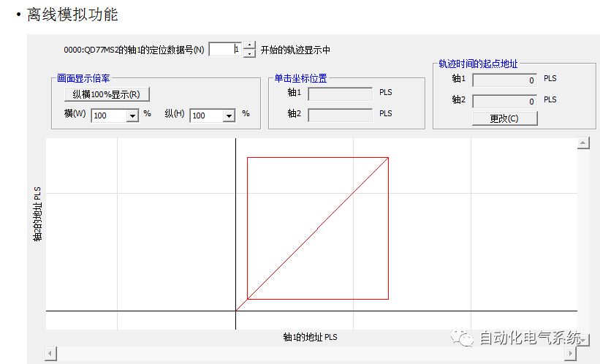Screen dimensions: 600x364
Task: Click the top edge of the red square trajectory
Action: click(318, 157)
